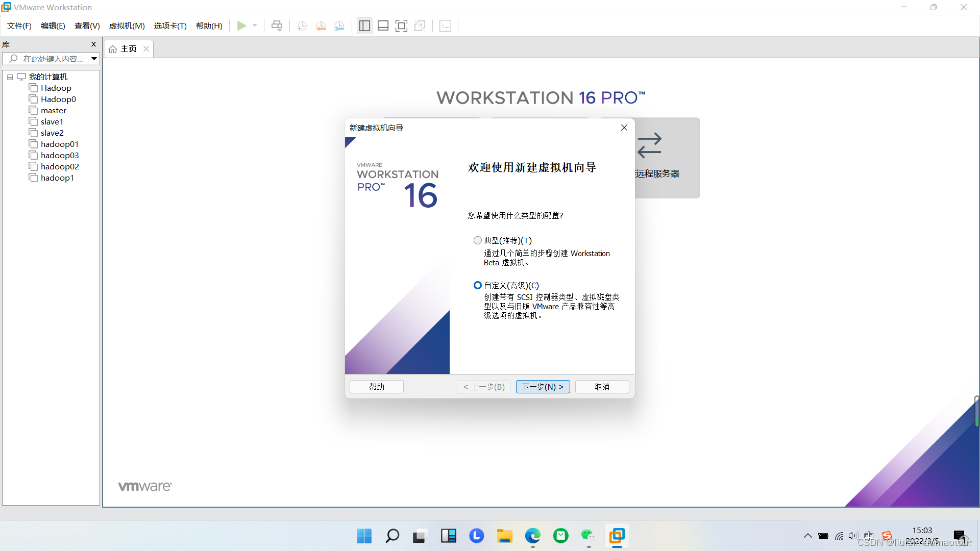This screenshot has height=551, width=980.
Task: Select the Hadoop virtual machine
Action: coord(56,88)
